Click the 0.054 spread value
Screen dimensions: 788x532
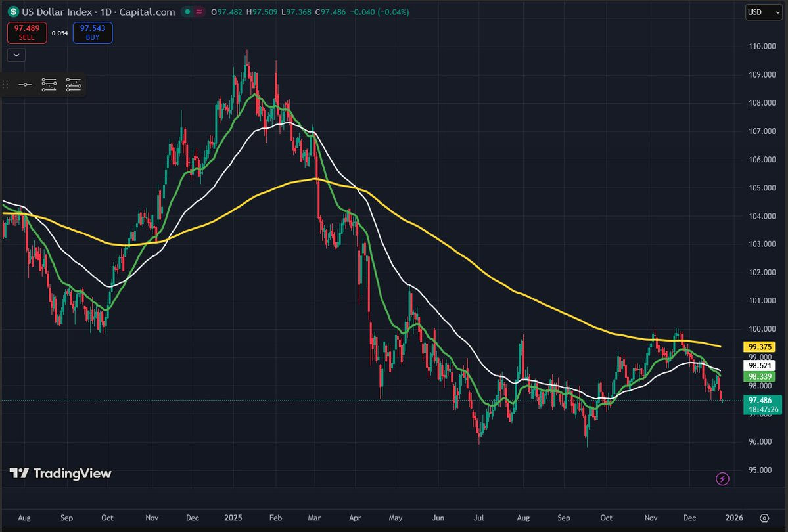60,33
